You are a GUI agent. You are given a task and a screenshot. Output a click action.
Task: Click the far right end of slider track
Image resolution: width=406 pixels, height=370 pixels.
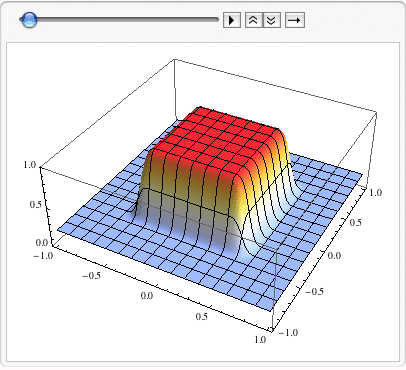(216, 20)
